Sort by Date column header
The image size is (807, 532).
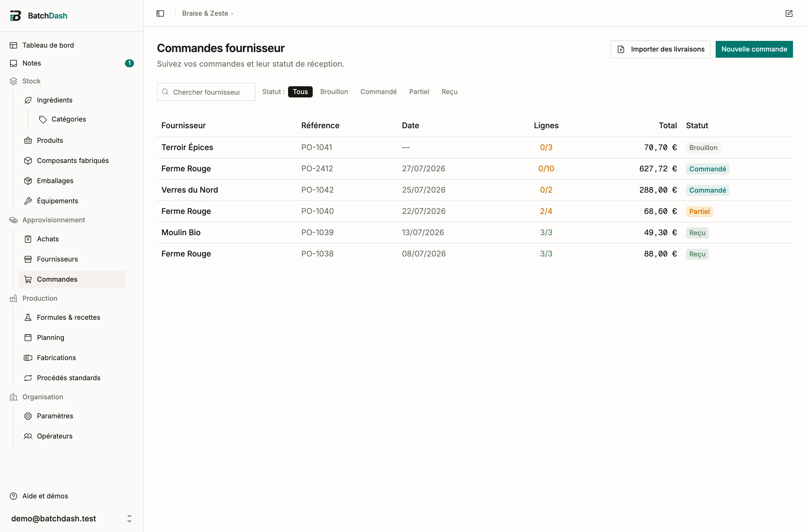point(411,125)
